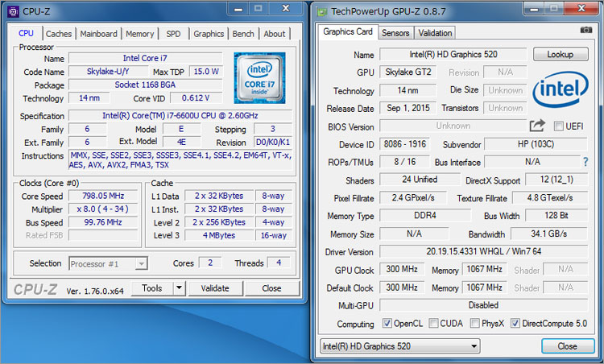Click the Validate button
This screenshot has height=364, width=604.
(x=215, y=288)
